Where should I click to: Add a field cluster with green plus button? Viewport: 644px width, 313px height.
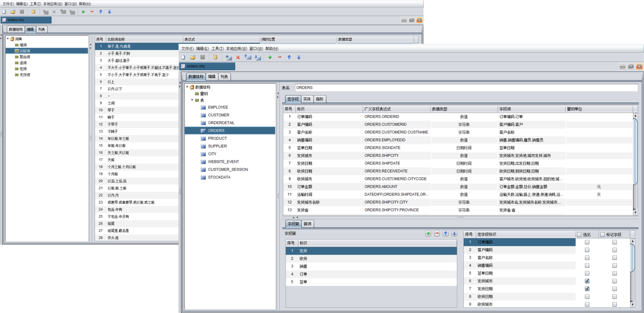click(x=428, y=233)
